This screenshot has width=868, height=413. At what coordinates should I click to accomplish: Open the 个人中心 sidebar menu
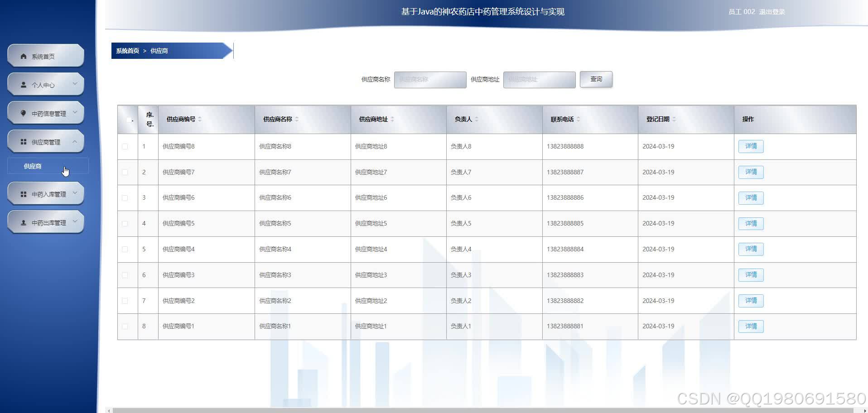(x=46, y=84)
